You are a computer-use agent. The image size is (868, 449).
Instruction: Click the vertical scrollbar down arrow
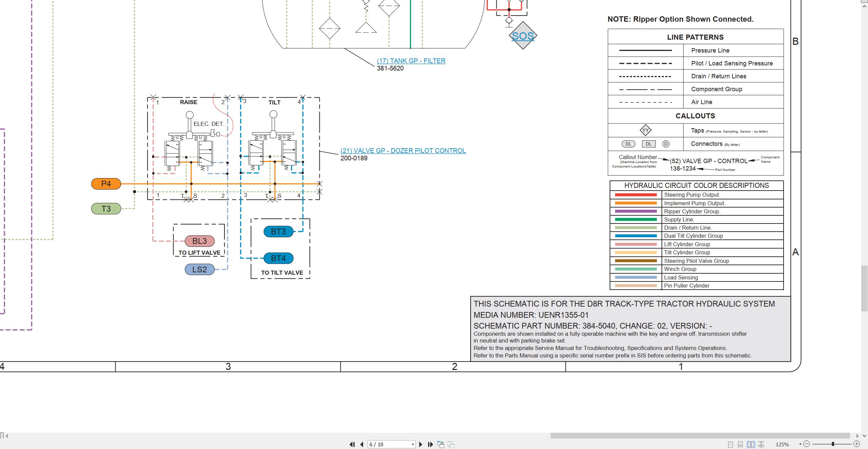(864, 436)
